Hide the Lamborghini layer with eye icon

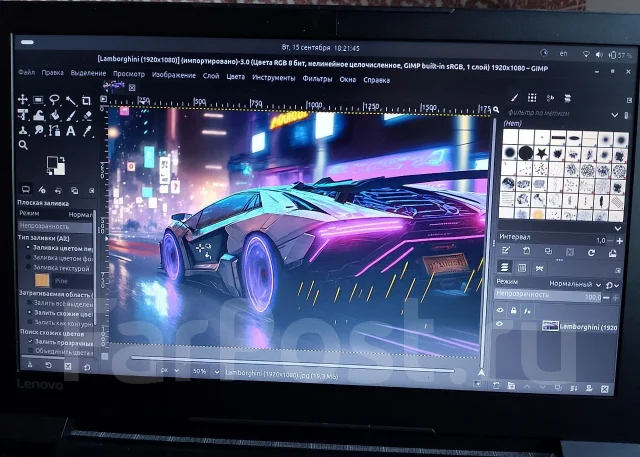pos(500,324)
